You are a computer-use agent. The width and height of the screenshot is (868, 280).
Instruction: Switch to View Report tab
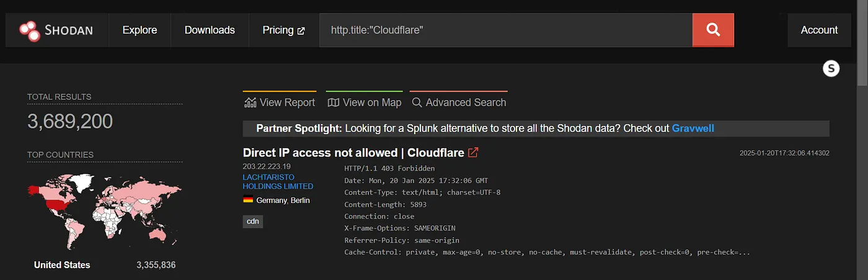coord(280,102)
